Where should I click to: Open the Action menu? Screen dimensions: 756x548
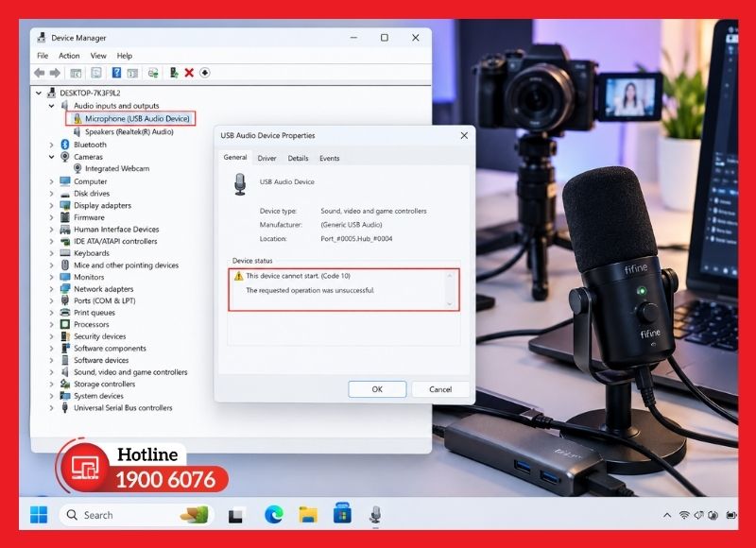click(x=69, y=56)
